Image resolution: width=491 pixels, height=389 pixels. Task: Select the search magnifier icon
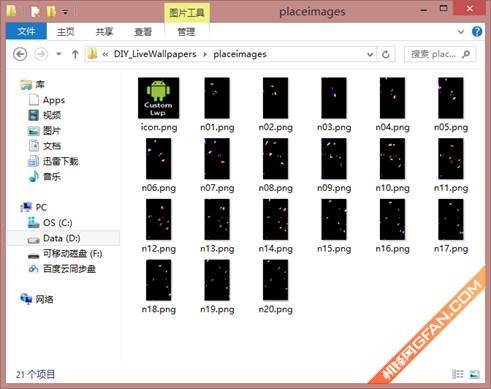(x=466, y=54)
